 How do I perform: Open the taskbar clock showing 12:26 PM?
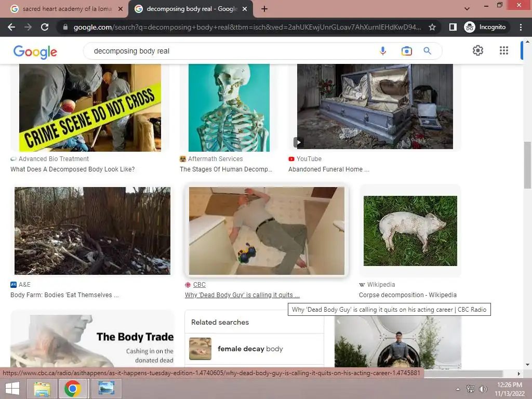tap(509, 389)
